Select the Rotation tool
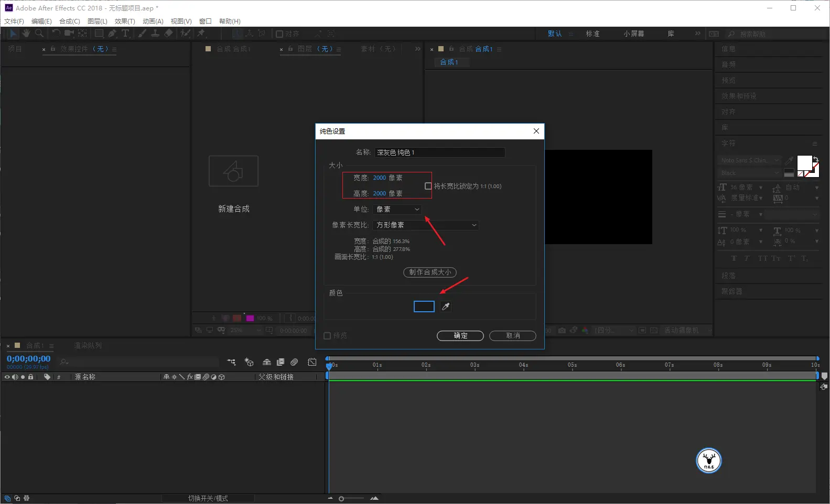This screenshot has width=830, height=504. pyautogui.click(x=56, y=34)
